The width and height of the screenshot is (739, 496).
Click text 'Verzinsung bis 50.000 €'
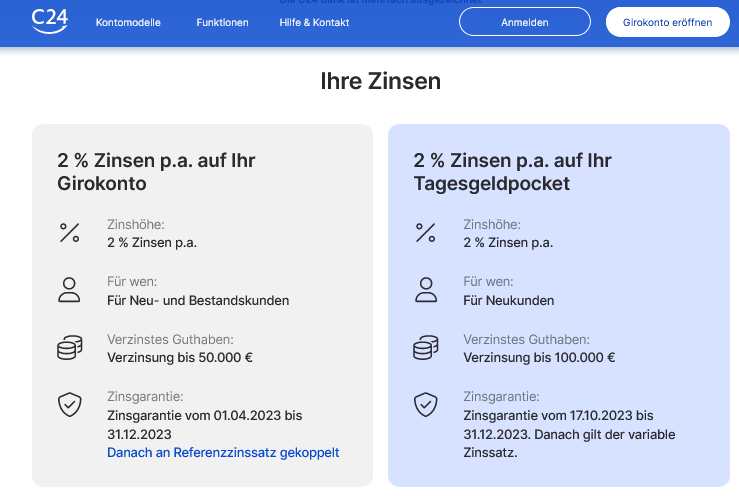[180, 358]
